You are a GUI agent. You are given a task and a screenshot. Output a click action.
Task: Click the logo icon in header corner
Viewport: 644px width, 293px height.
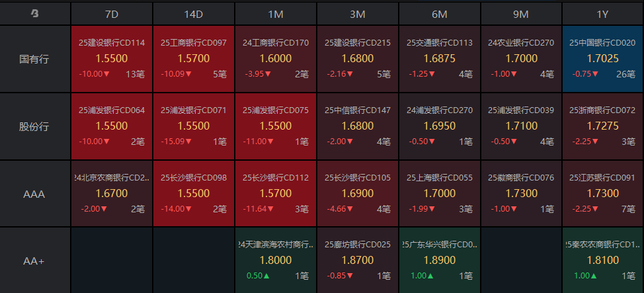pos(35,13)
